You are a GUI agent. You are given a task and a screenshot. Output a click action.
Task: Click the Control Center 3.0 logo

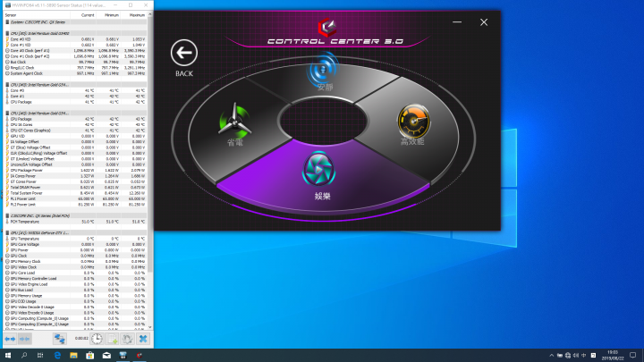pyautogui.click(x=327, y=27)
